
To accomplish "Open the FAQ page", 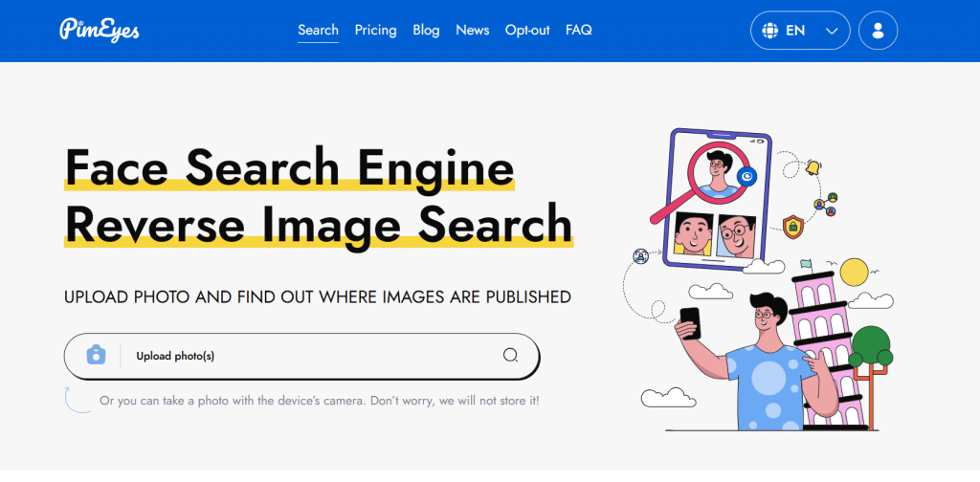I will (x=579, y=30).
